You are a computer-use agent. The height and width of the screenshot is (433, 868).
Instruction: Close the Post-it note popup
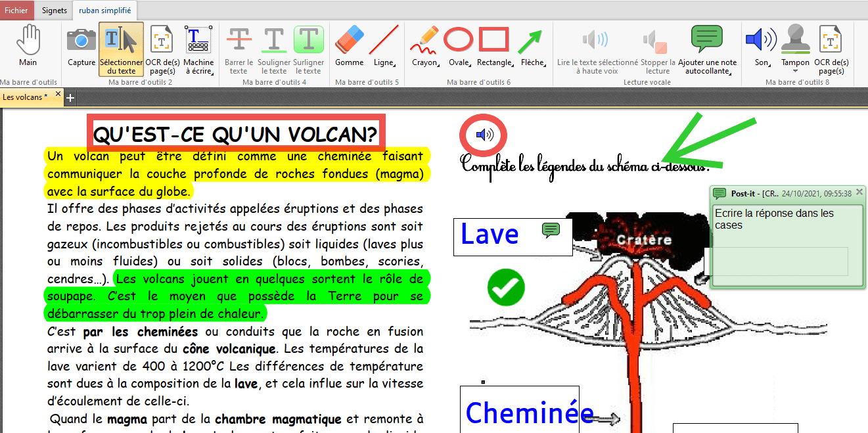(x=859, y=193)
